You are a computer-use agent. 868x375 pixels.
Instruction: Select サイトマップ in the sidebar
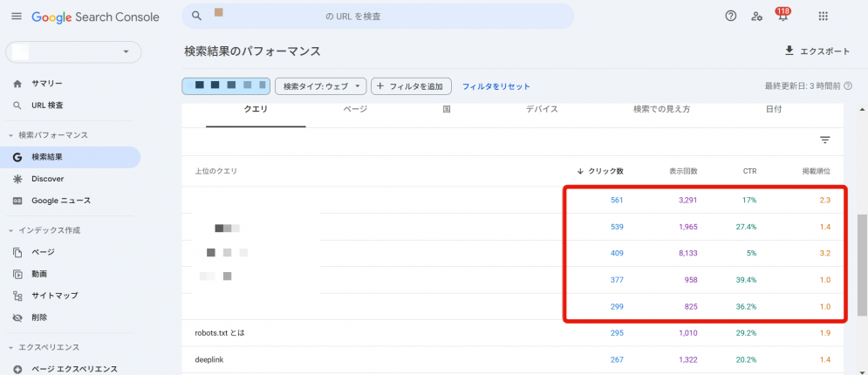tap(54, 296)
